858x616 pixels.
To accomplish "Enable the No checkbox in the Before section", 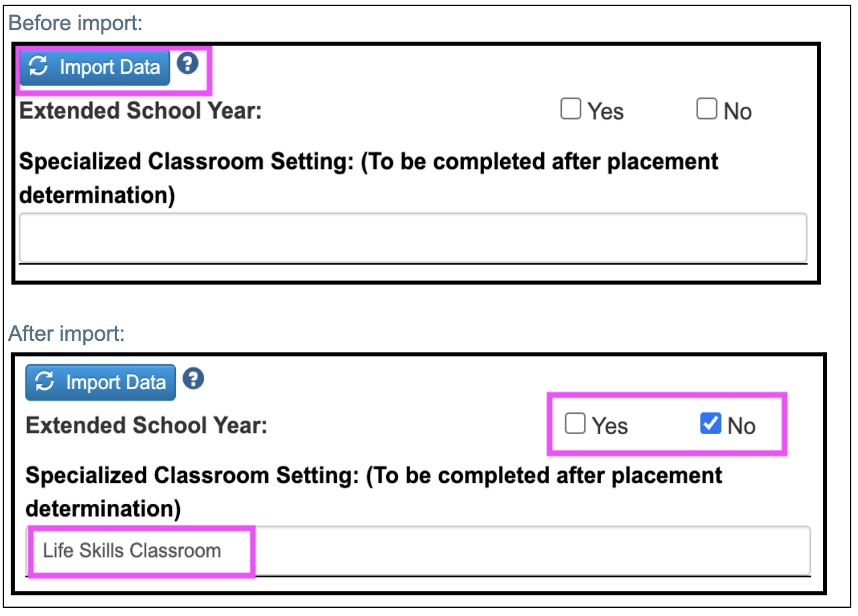I will 706,109.
